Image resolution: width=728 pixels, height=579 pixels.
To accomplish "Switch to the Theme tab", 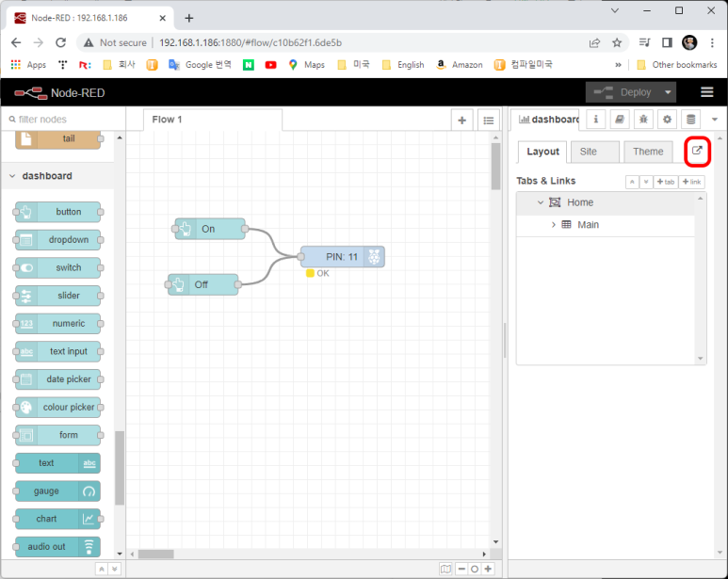I will click(x=647, y=152).
